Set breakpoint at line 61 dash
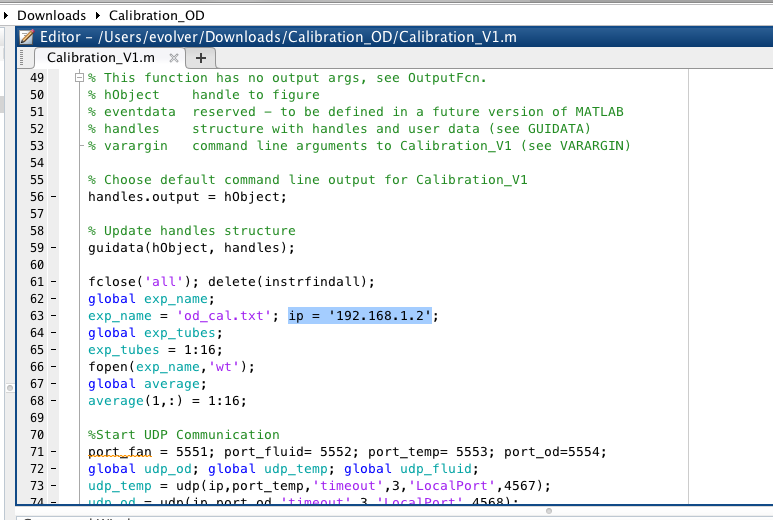Screen dimensions: 773x520 point(53,282)
